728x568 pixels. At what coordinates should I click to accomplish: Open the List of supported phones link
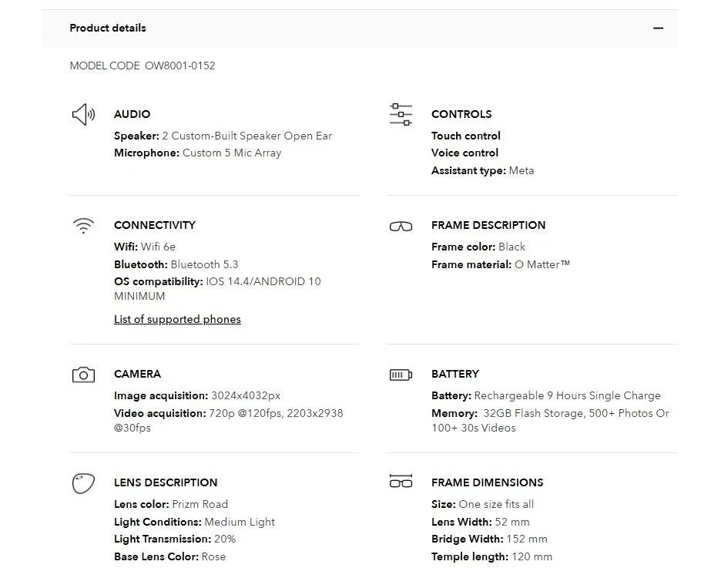[x=177, y=319]
